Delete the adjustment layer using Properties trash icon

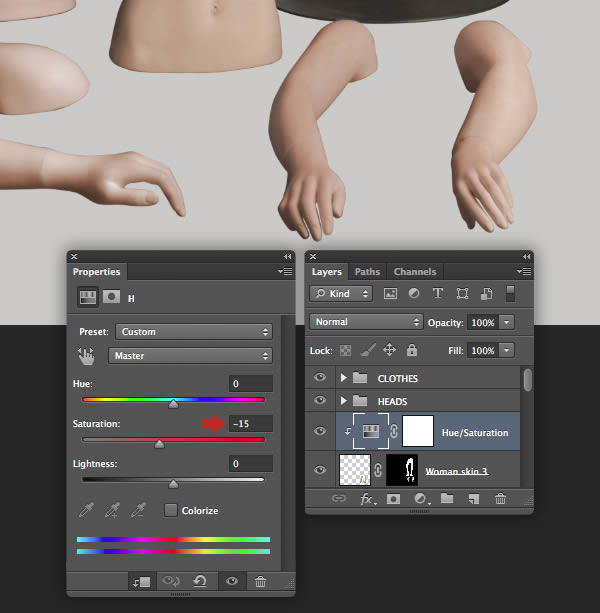point(261,581)
